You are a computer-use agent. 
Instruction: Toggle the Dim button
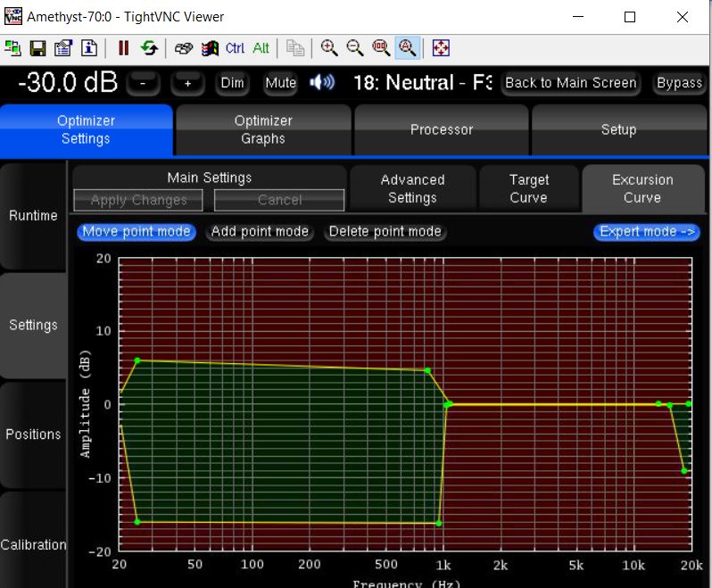point(232,83)
